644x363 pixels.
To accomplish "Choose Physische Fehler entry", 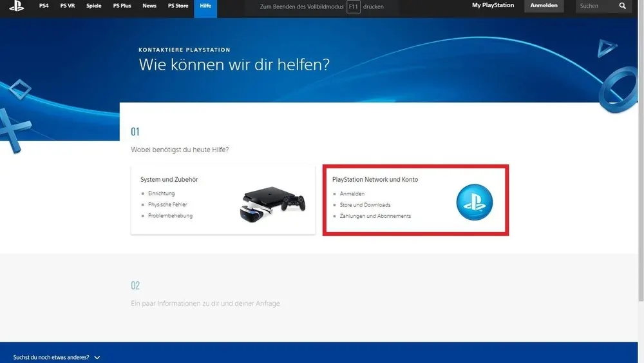I will point(167,204).
